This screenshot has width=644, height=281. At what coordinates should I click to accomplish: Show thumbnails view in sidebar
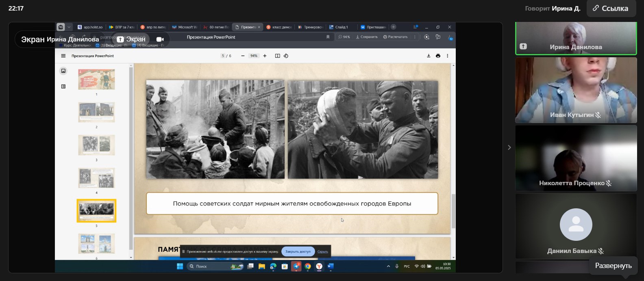[63, 71]
